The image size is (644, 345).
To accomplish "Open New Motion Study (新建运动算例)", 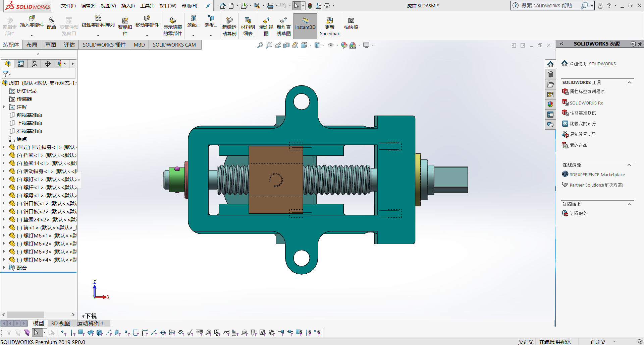I will (x=229, y=26).
